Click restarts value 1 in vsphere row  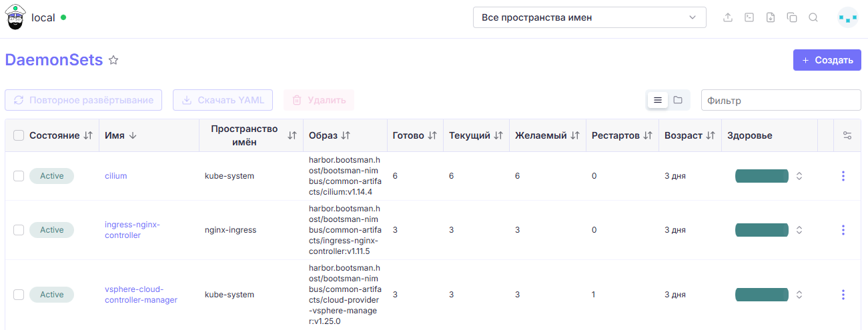coord(593,295)
